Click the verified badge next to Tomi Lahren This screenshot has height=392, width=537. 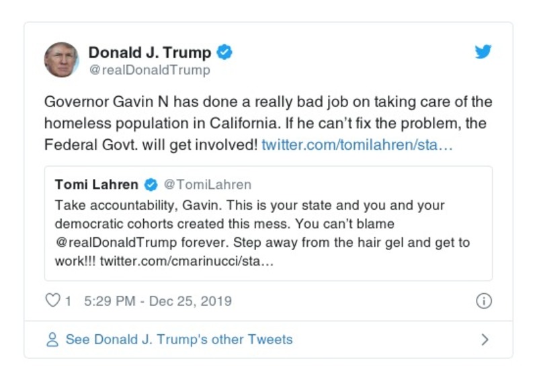pos(153,184)
